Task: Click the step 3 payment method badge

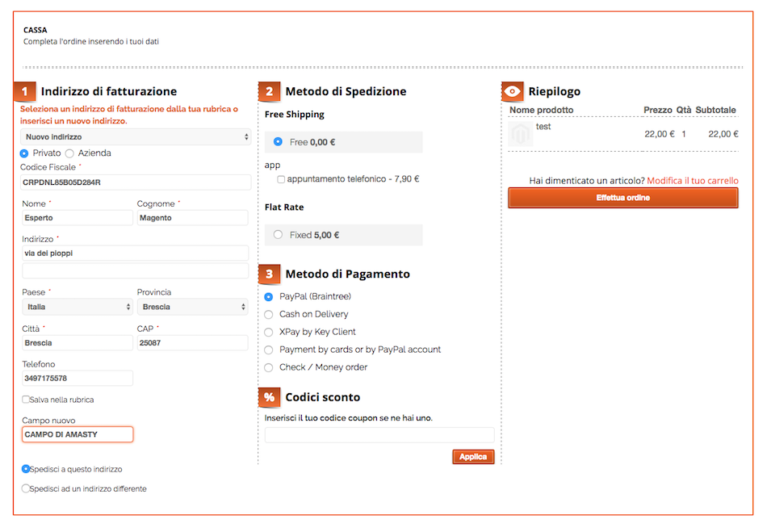Action: tap(269, 274)
